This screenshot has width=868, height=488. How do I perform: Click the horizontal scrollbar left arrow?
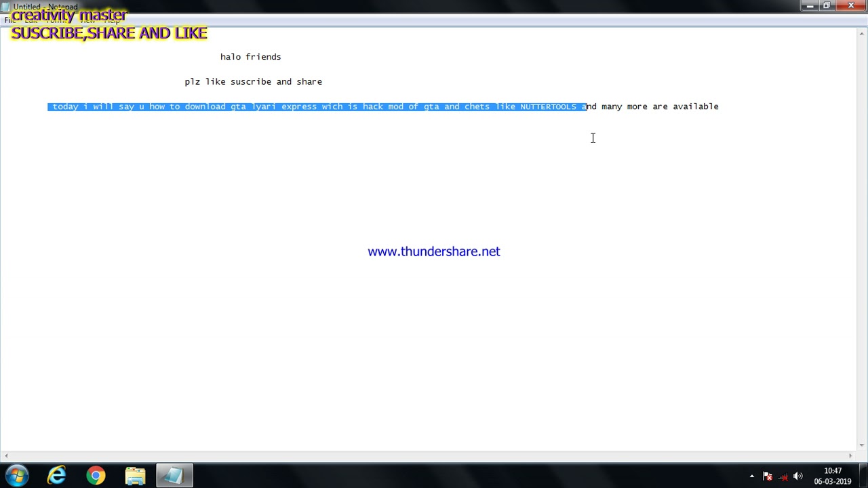click(x=5, y=456)
